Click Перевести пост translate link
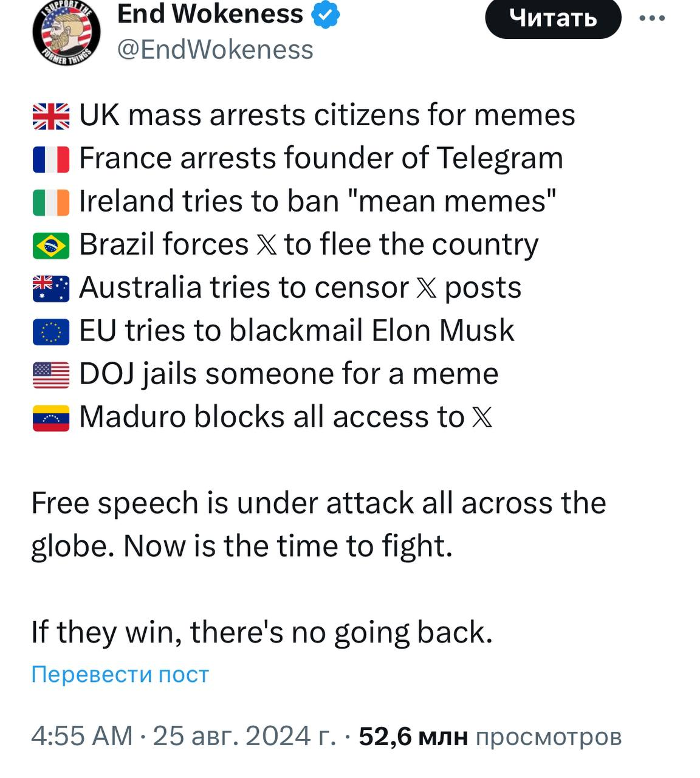Screen dimensions: 700x778 pyautogui.click(x=120, y=674)
